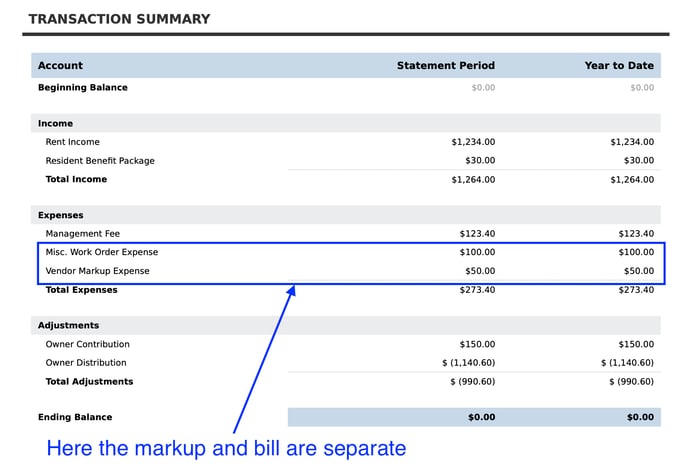
Task: Click the Vendor Markup Expense row label
Action: coord(97,271)
